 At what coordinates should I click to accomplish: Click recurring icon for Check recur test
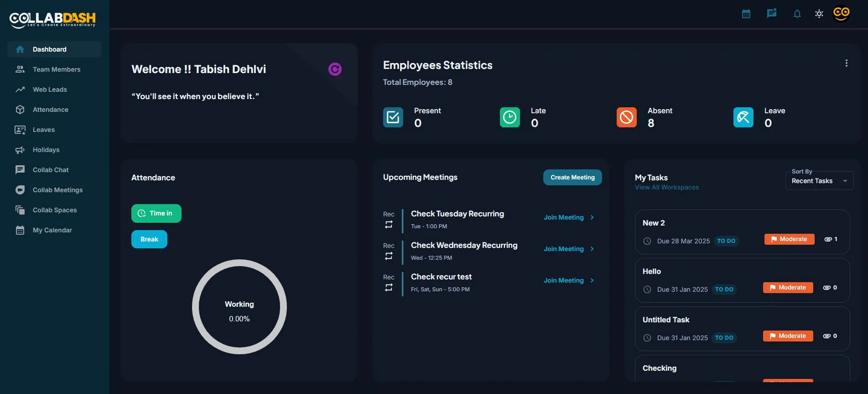coord(389,288)
